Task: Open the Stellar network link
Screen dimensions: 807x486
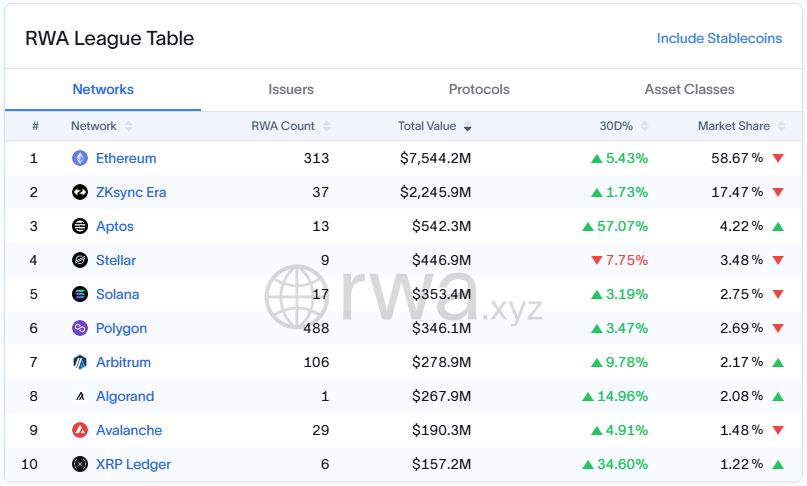Action: pos(116,260)
